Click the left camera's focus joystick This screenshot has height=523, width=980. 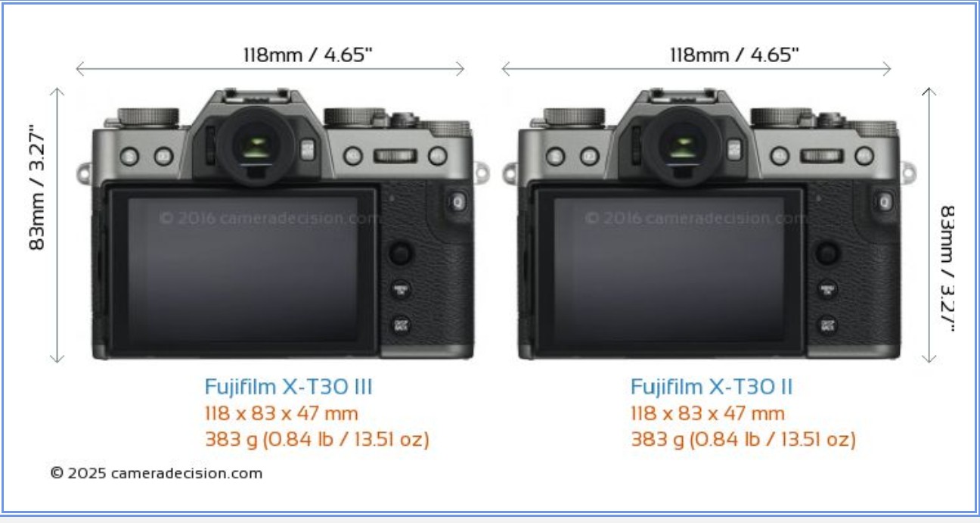tap(401, 254)
